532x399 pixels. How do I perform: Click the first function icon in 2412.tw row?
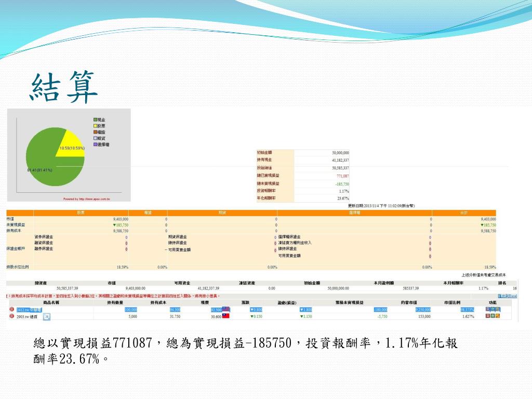[487, 309]
